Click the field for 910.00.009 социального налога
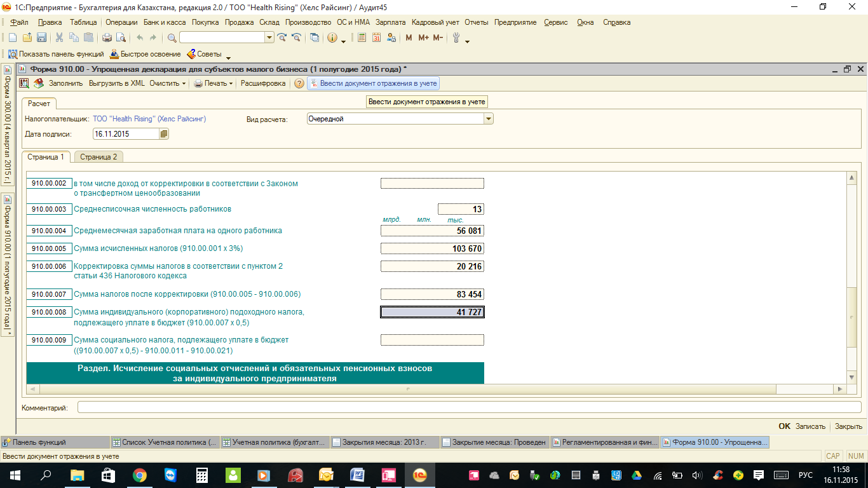This screenshot has width=868, height=488. coord(432,340)
